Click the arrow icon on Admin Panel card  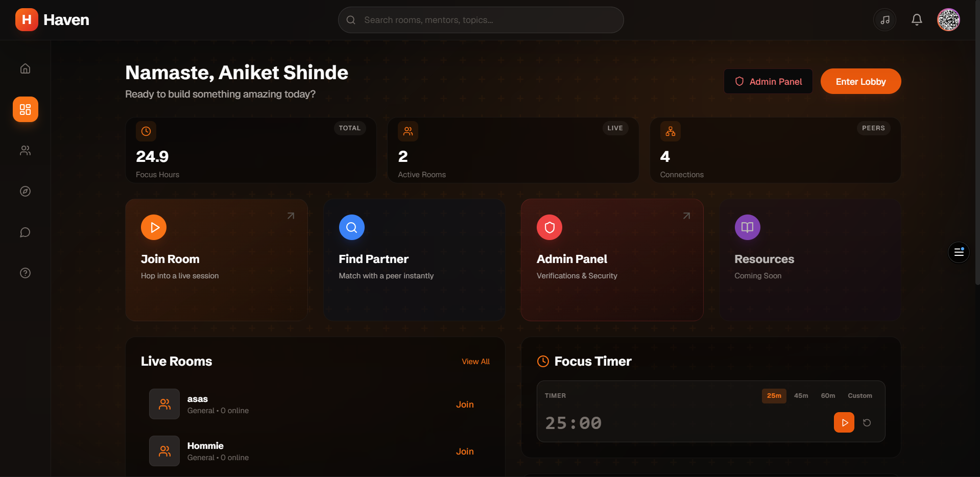[687, 216]
